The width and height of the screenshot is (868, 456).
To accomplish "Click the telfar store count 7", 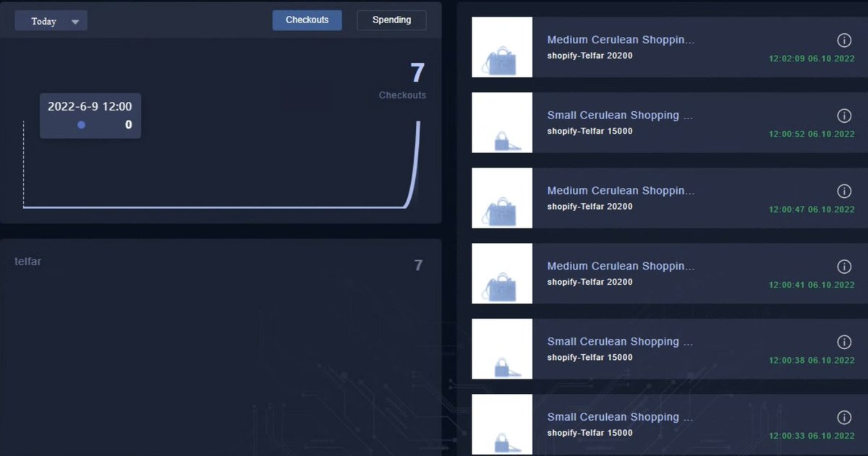I will coord(418,265).
